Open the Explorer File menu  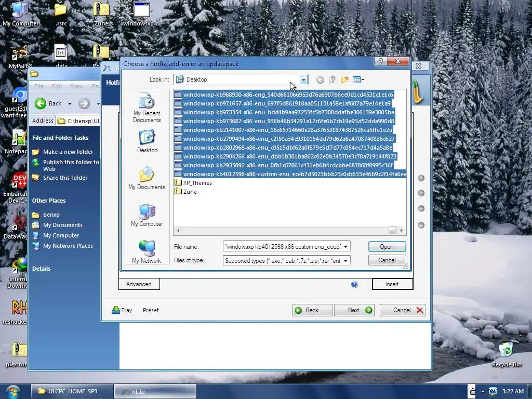(x=38, y=86)
